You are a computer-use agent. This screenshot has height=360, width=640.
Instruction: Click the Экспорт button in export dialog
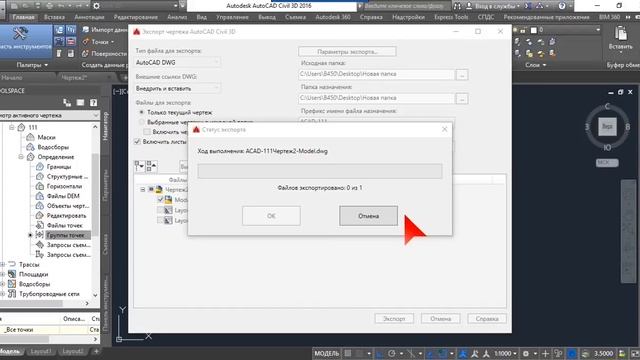pyautogui.click(x=394, y=318)
